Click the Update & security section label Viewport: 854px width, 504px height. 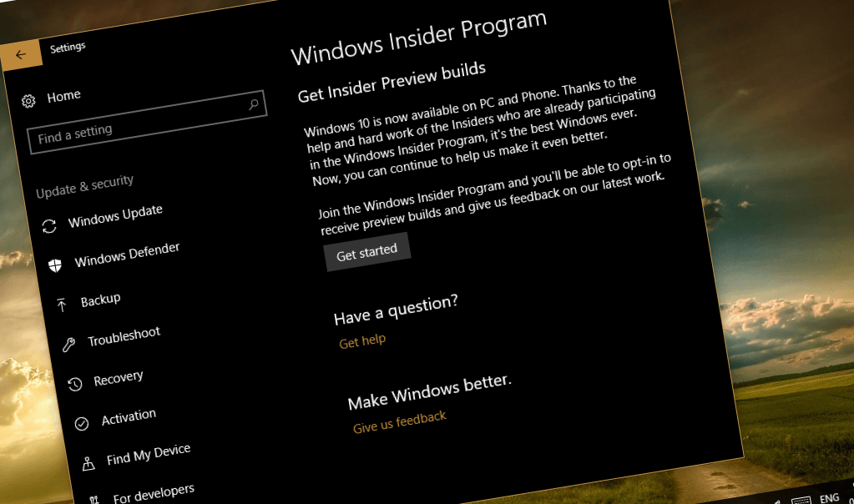point(84,185)
